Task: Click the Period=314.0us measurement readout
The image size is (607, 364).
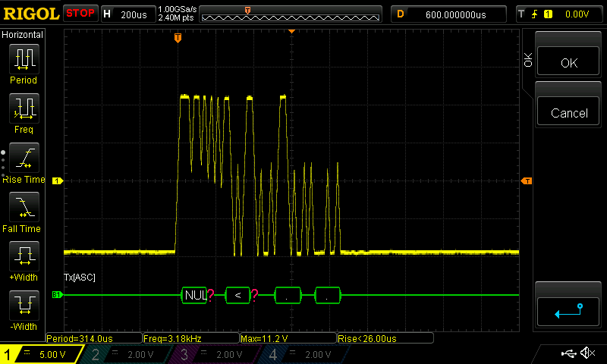Action: pos(94,338)
